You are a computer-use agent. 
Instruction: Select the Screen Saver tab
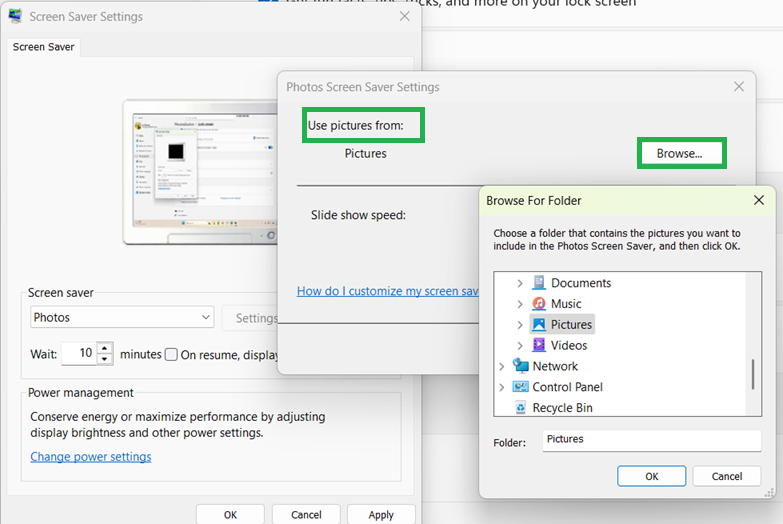[43, 47]
